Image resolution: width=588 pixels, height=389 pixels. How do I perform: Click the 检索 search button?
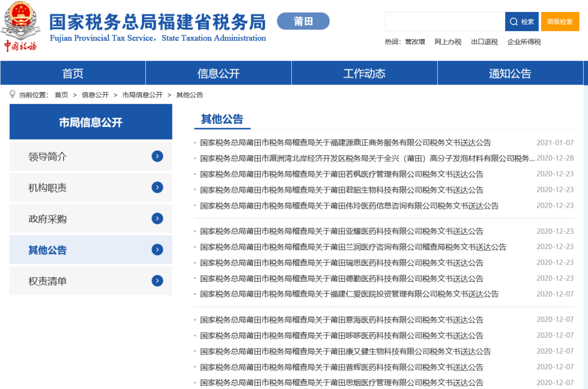pos(522,21)
